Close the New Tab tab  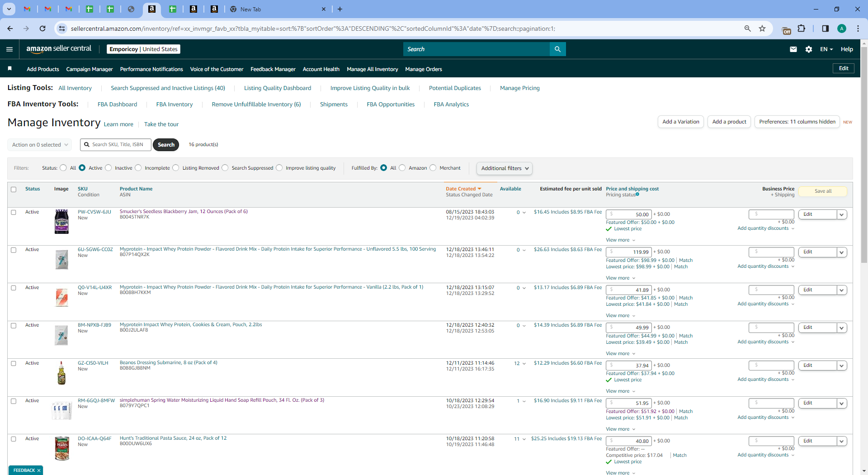pyautogui.click(x=324, y=9)
